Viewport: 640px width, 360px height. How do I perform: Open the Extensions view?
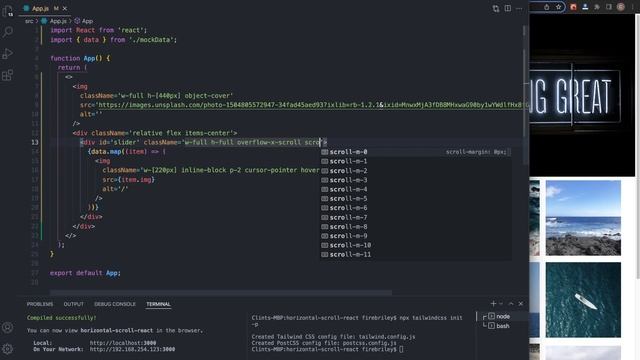[8, 75]
